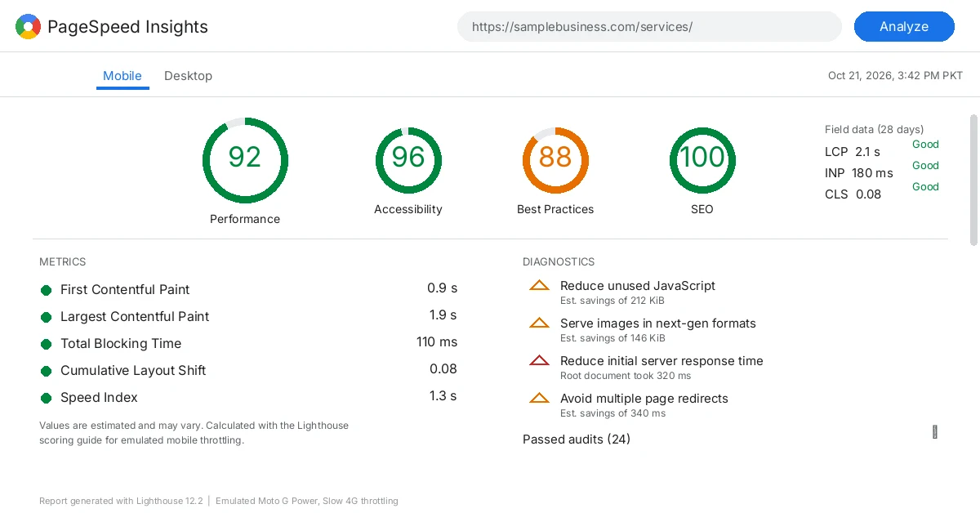
Task: Click the First Contentful Paint metric name
Action: tap(125, 289)
